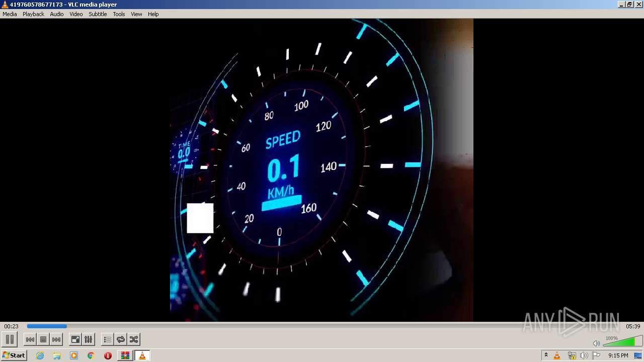
Task: Launch Internet Explorer from taskbar
Action: click(40, 355)
